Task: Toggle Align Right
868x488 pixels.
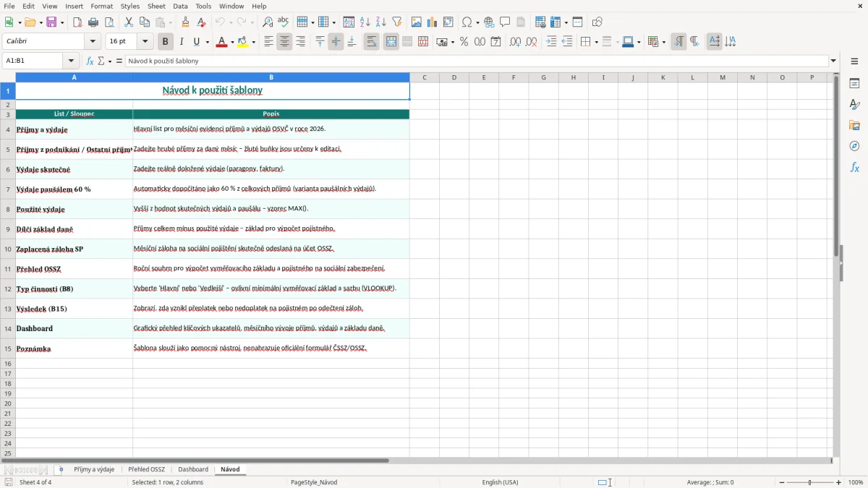Action: click(x=300, y=42)
